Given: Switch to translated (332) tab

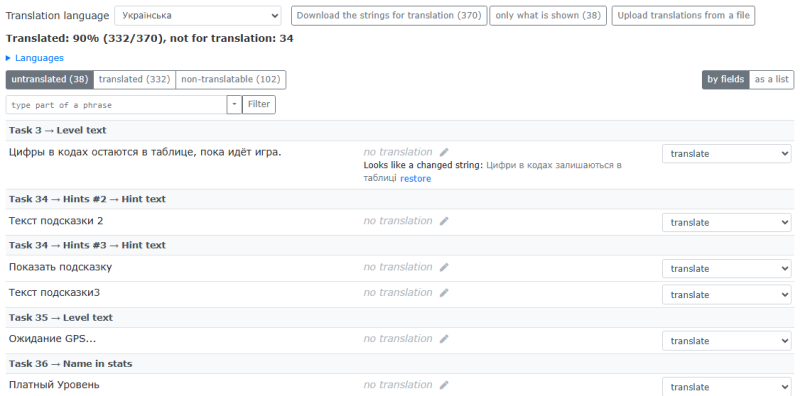Looking at the screenshot, I should pyautogui.click(x=135, y=80).
